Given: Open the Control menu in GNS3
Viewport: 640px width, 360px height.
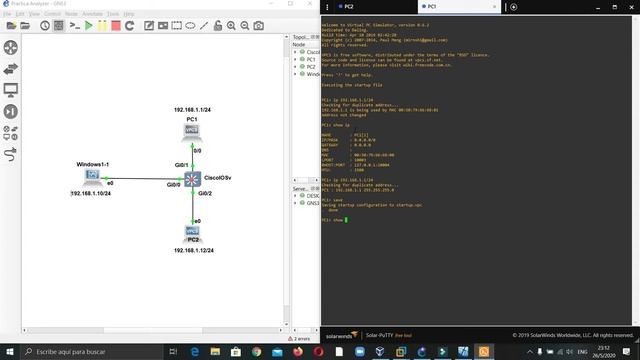Looking at the screenshot, I should tap(52, 14).
